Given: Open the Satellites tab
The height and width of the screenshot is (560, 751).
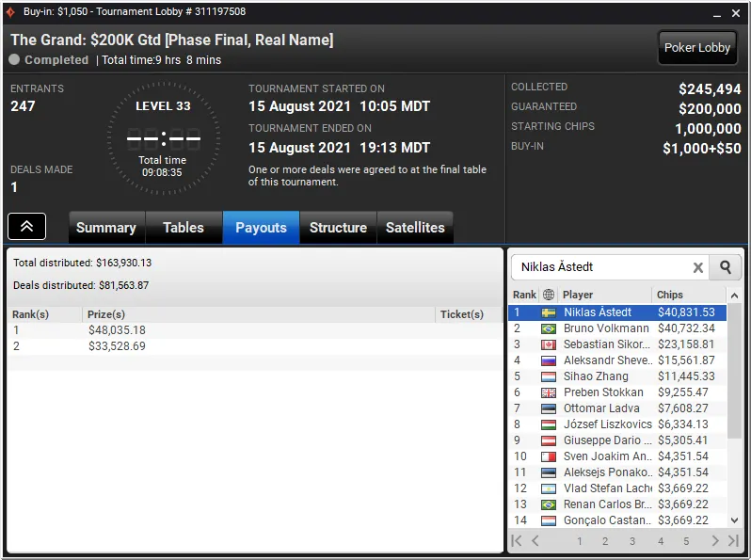Looking at the screenshot, I should (415, 228).
